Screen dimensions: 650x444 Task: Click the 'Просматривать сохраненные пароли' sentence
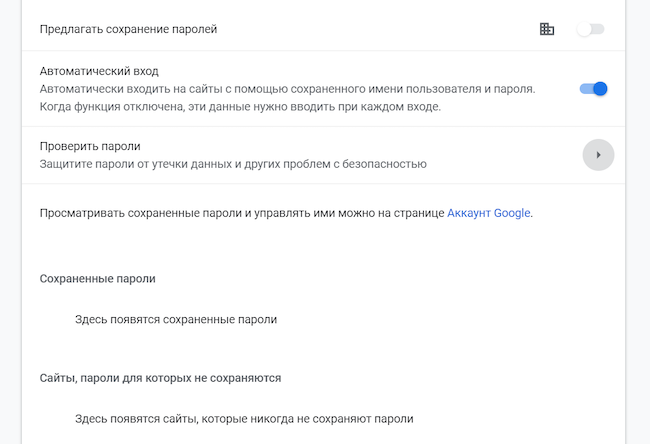pos(240,213)
